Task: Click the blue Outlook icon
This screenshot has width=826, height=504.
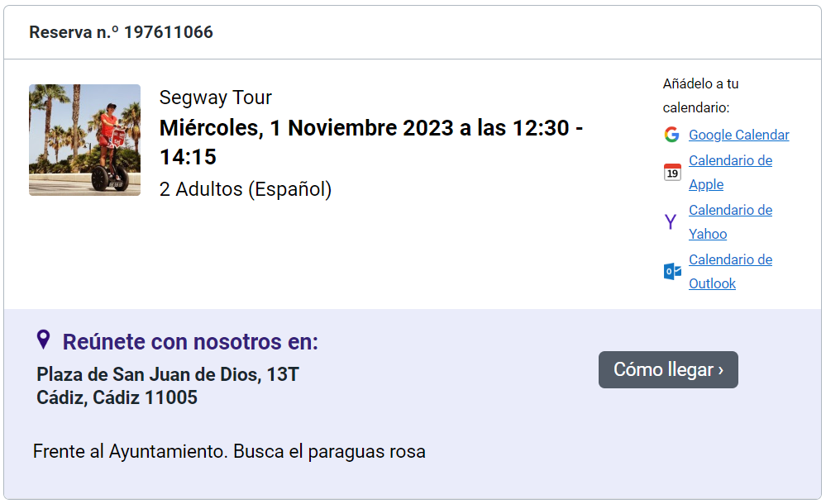Action: pyautogui.click(x=672, y=271)
